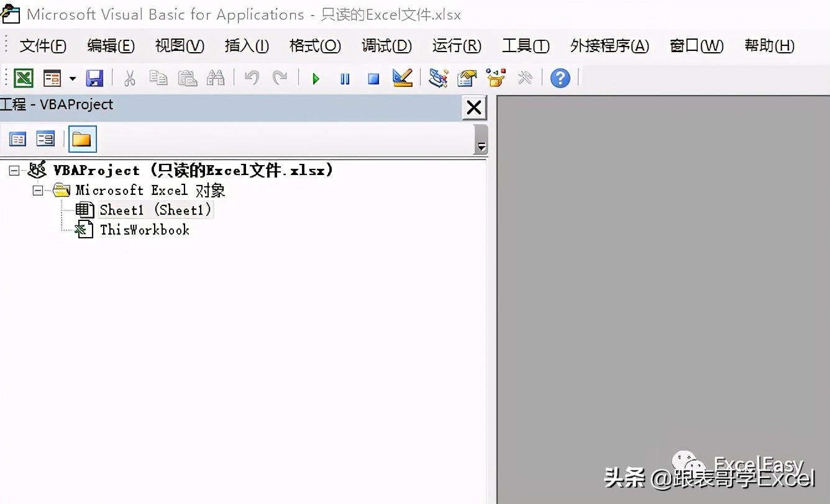This screenshot has height=504, width=830.
Task: Select Sheet1 (Sheet1) in project tree
Action: [155, 210]
